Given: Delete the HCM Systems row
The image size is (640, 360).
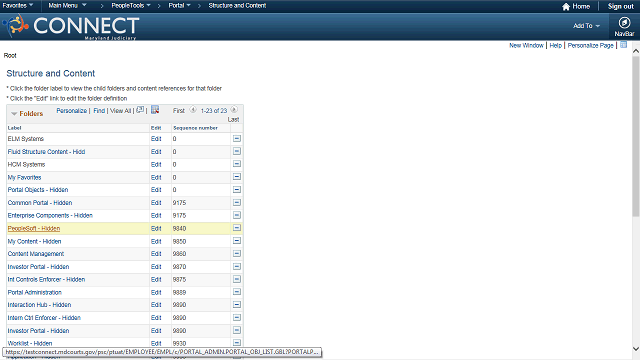Looking at the screenshot, I should (237, 164).
